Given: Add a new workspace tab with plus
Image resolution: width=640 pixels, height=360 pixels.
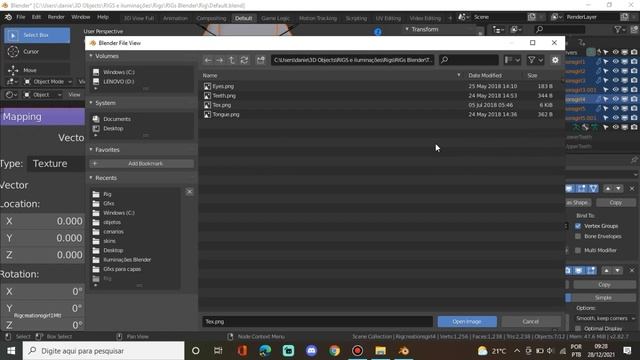Looking at the screenshot, I should pyautogui.click(x=450, y=18).
